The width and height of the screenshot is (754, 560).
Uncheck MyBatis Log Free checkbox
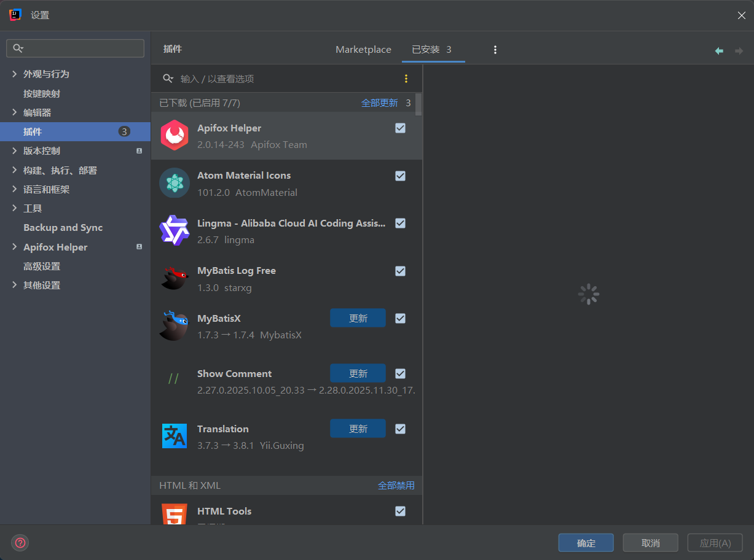400,271
